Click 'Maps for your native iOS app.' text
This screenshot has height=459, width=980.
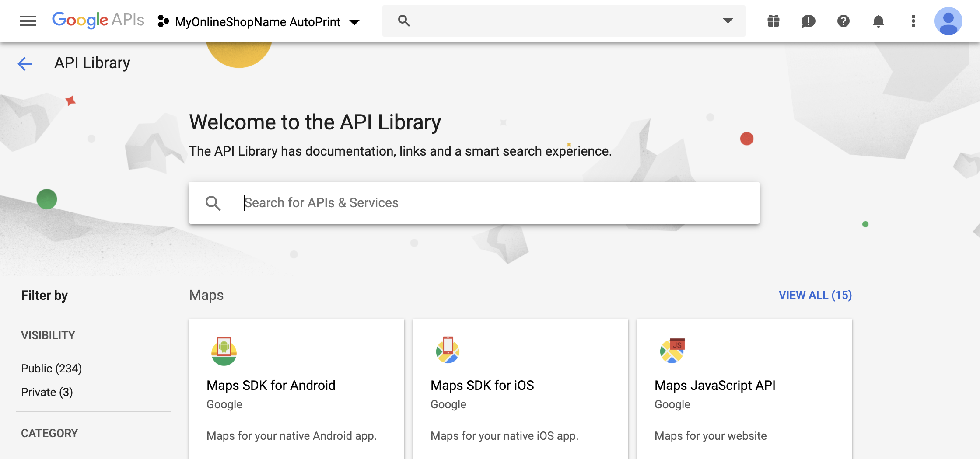pyautogui.click(x=504, y=436)
